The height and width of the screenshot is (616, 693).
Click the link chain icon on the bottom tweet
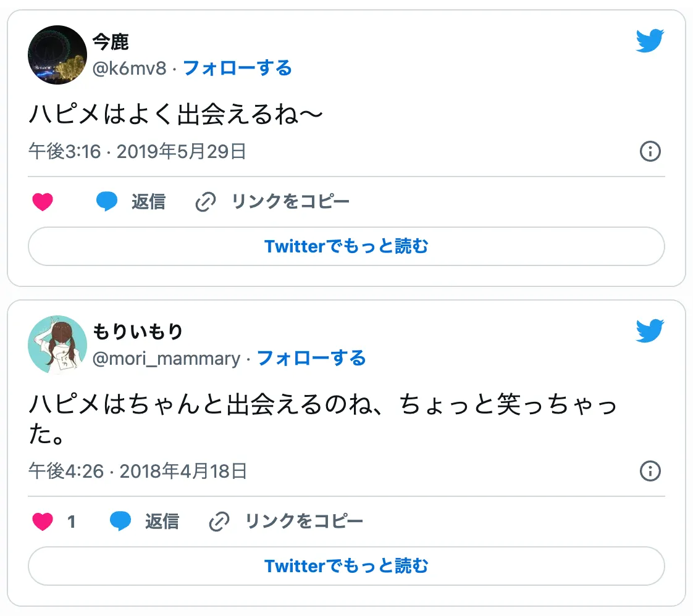point(219,521)
